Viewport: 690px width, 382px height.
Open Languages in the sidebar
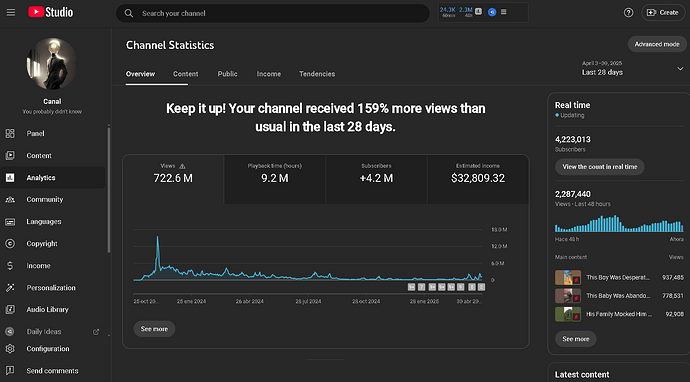point(53,221)
